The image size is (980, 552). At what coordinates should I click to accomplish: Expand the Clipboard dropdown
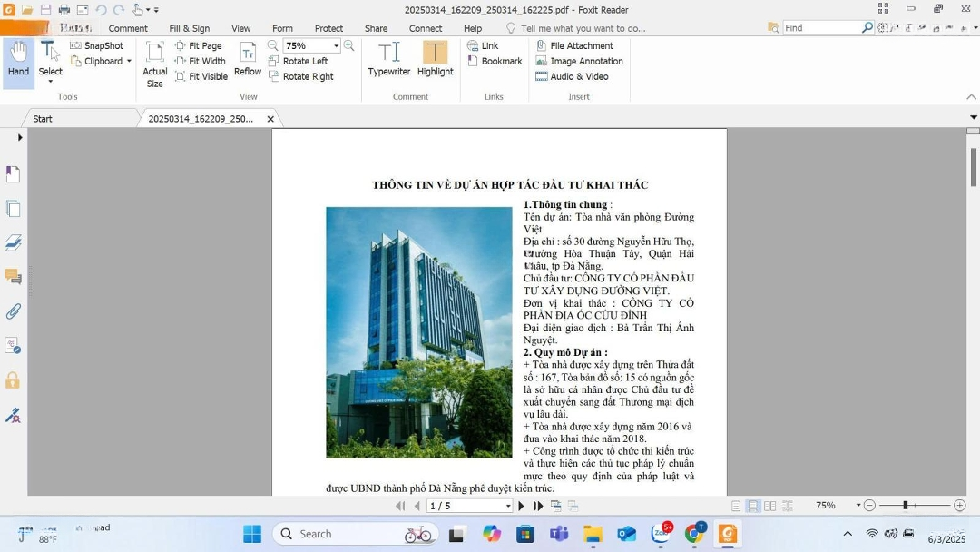pos(129,62)
